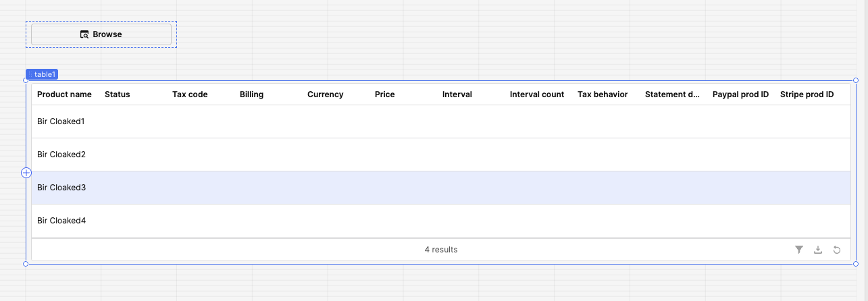This screenshot has width=868, height=301.
Task: Select the Bir Cloaked1 row
Action: click(x=440, y=121)
